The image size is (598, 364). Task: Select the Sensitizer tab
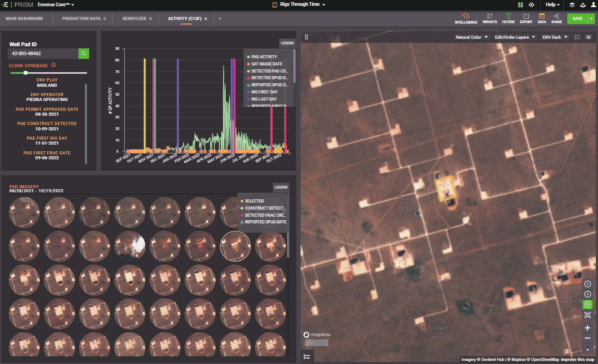(134, 19)
